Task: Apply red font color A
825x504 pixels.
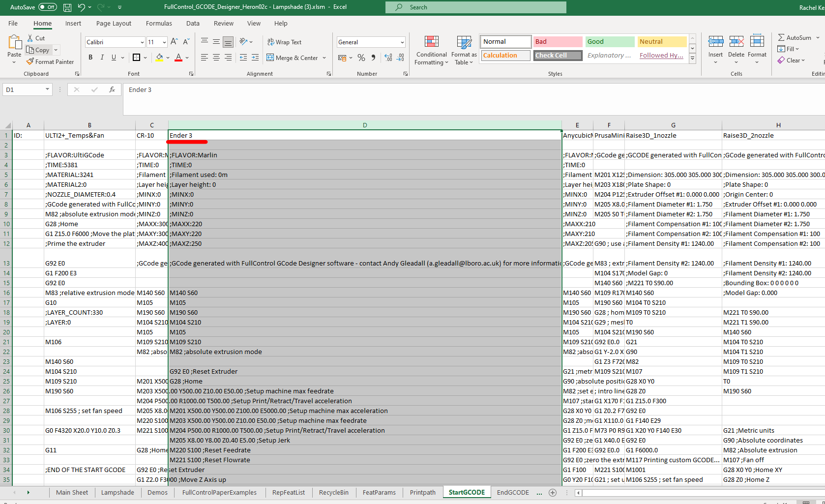Action: pos(178,58)
